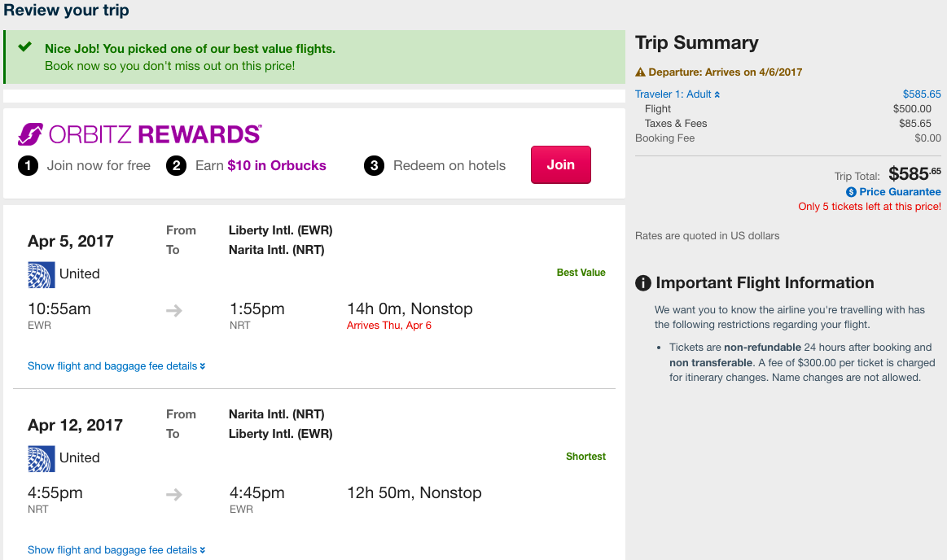Click the Orbitz Rewards logo icon
The width and height of the screenshot is (947, 560).
pyautogui.click(x=30, y=134)
